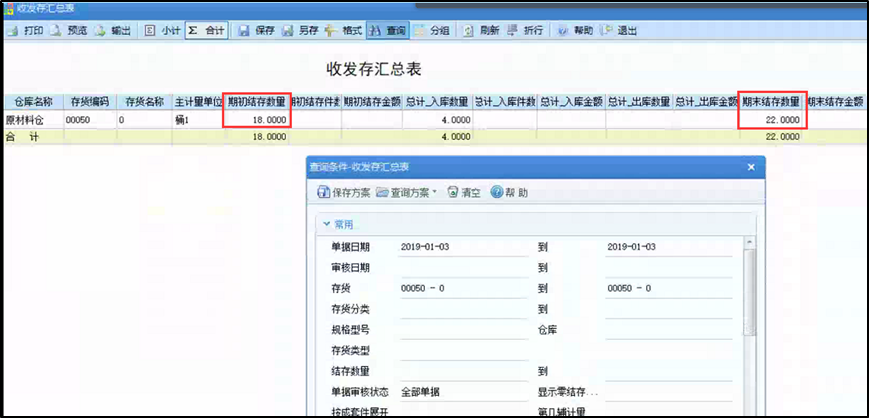Open the 查询方案 dropdown in dialog
869x418 pixels.
tap(406, 192)
